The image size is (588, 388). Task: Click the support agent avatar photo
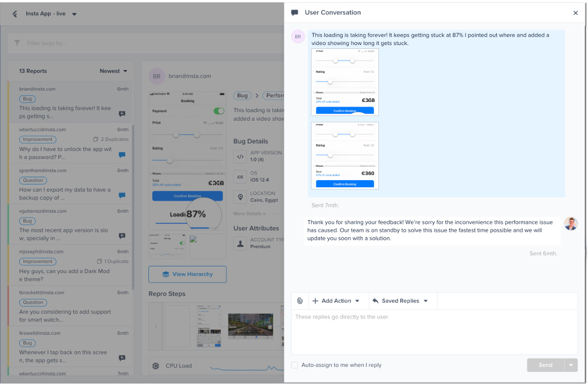pos(571,224)
